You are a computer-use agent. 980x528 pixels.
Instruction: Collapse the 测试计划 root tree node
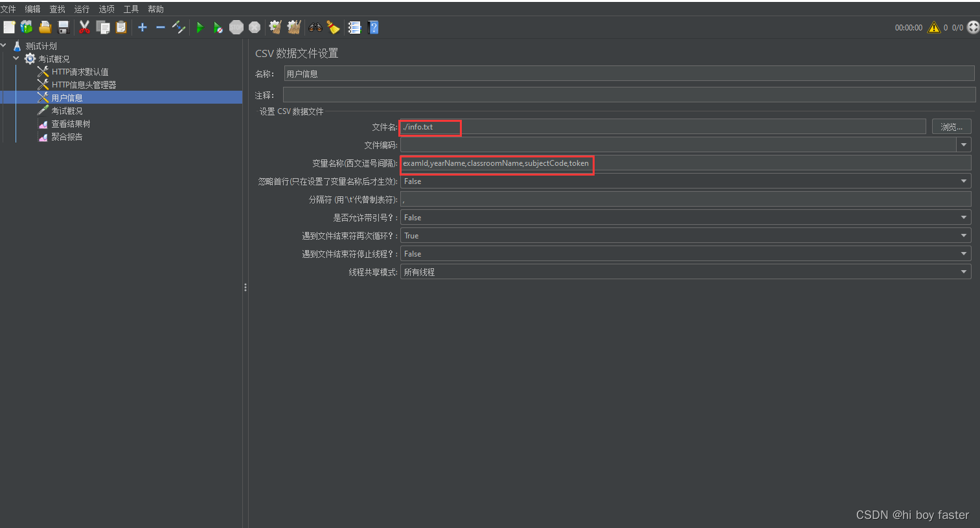pos(4,45)
